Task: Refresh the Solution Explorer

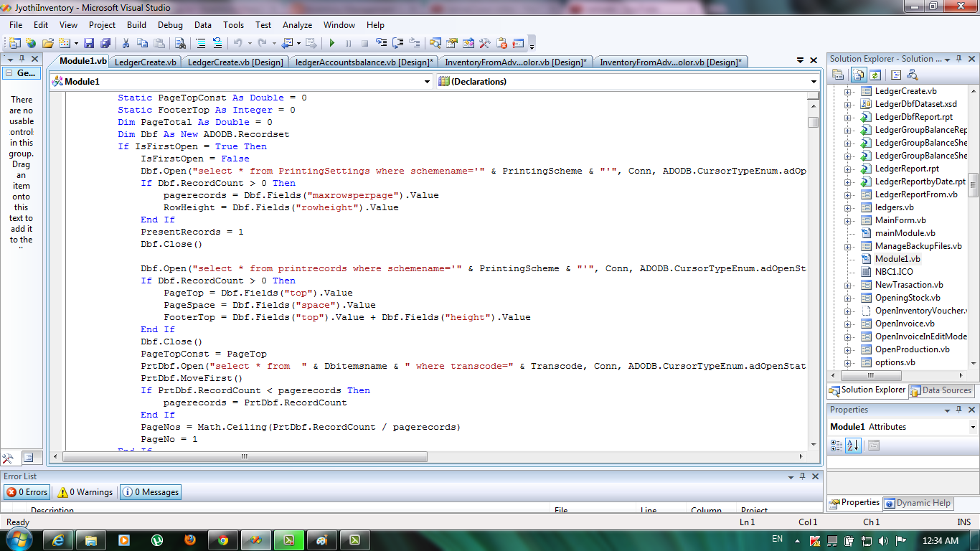Action: [875, 75]
